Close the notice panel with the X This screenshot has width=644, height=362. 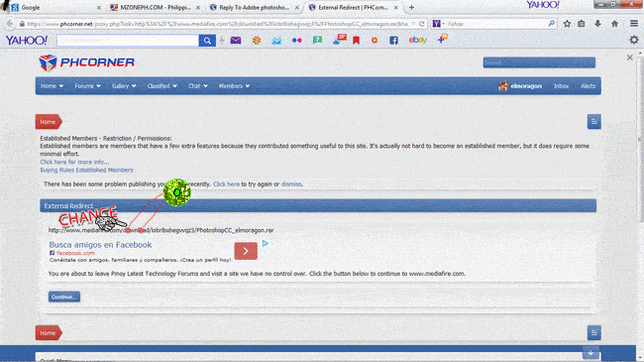tap(629, 58)
